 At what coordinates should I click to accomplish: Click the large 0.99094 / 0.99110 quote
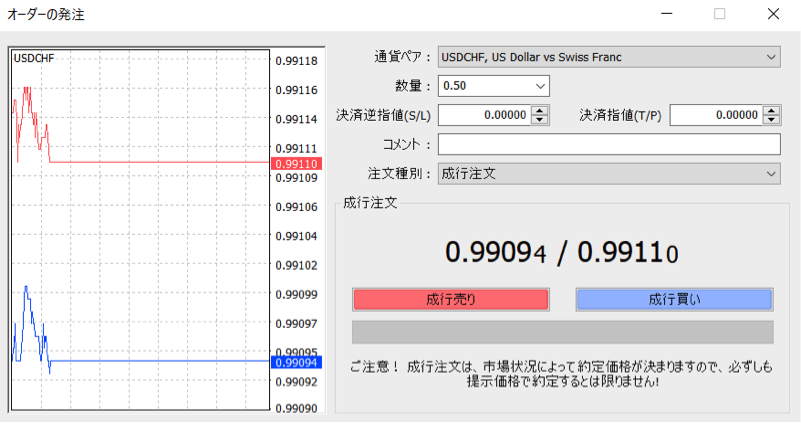561,252
